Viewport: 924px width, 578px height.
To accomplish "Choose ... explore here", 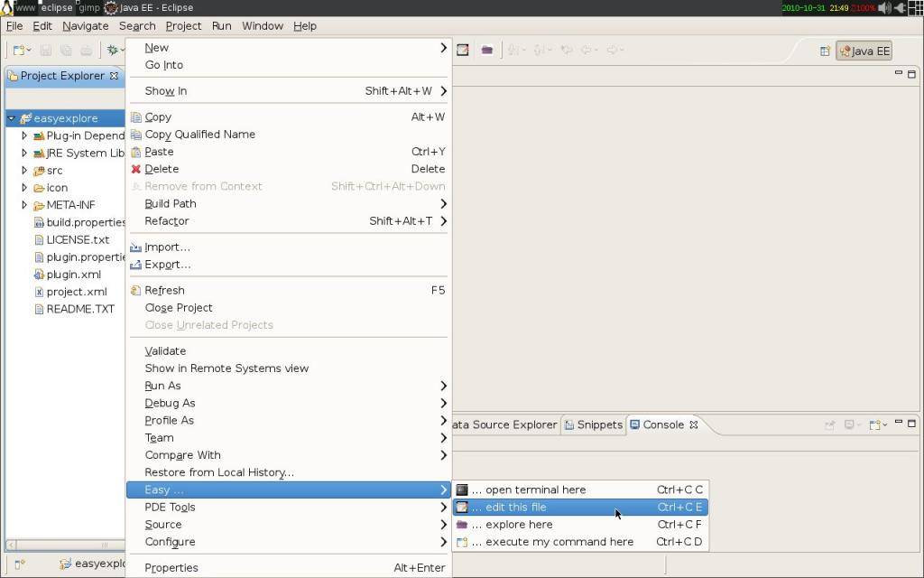I will point(580,525).
